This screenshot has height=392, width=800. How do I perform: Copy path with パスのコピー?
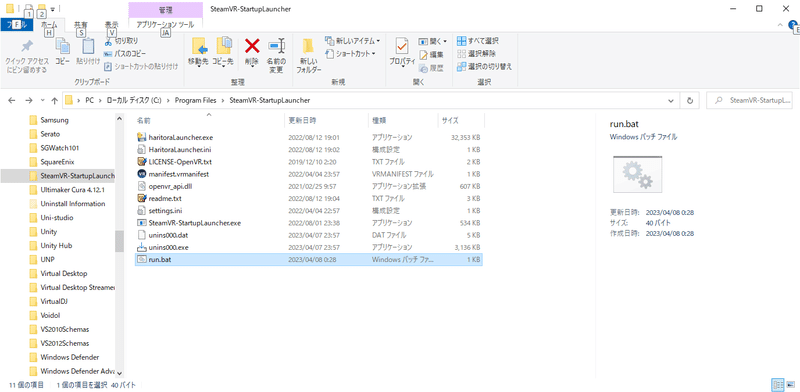point(125,54)
